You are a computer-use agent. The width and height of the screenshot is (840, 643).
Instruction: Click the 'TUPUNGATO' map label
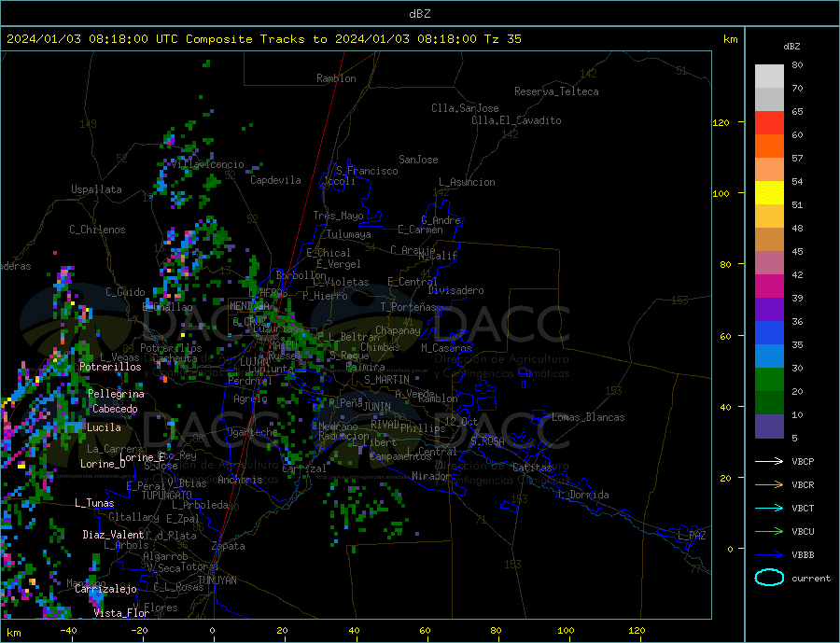(167, 496)
